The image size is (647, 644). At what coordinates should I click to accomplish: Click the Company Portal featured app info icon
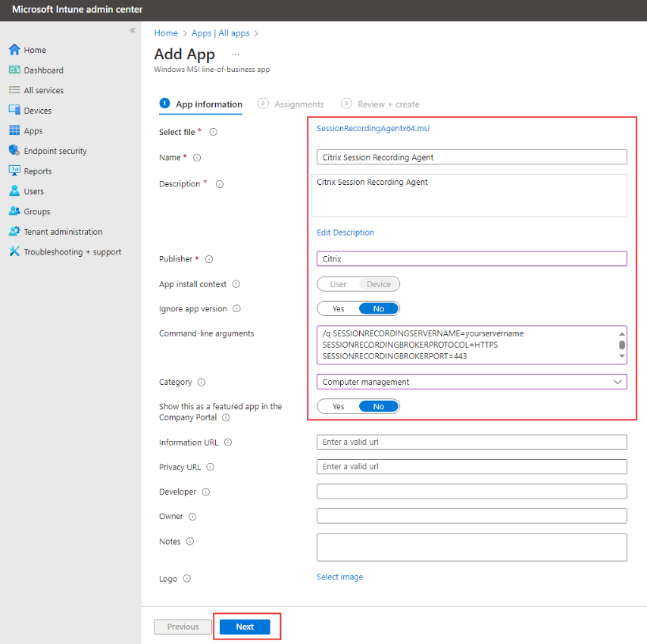[x=226, y=417]
